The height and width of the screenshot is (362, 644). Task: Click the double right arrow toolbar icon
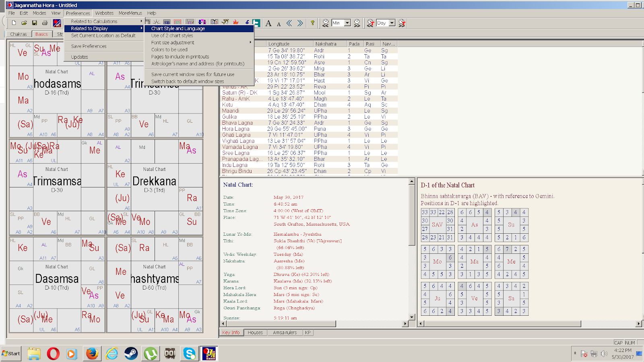coord(300,23)
